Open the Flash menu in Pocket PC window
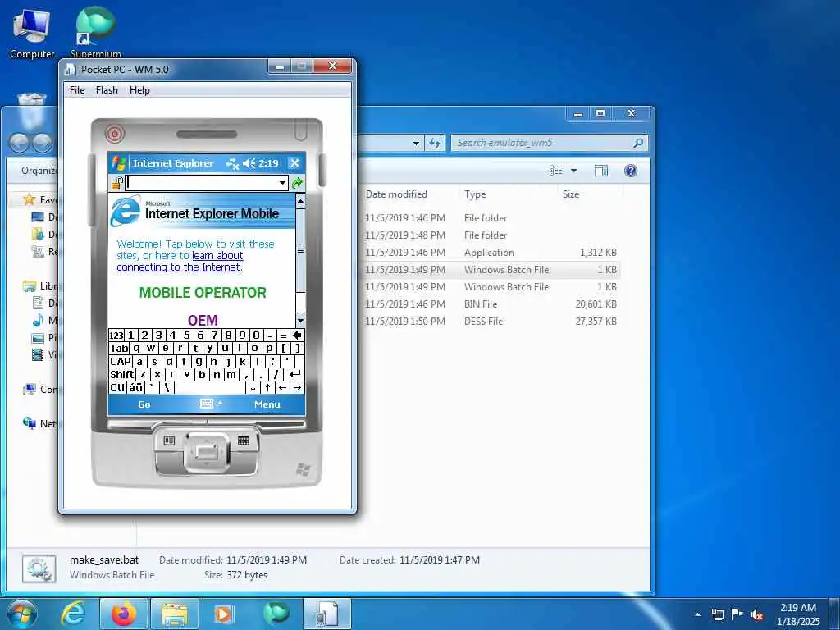 [107, 90]
